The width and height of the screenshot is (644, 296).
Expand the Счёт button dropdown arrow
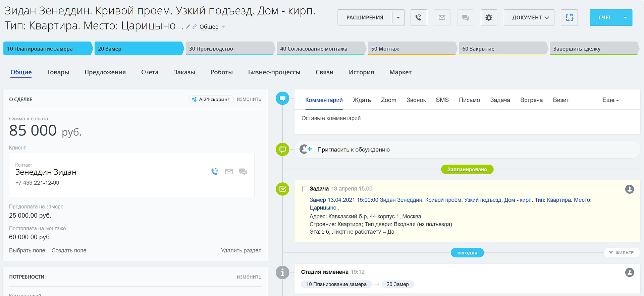click(x=625, y=17)
